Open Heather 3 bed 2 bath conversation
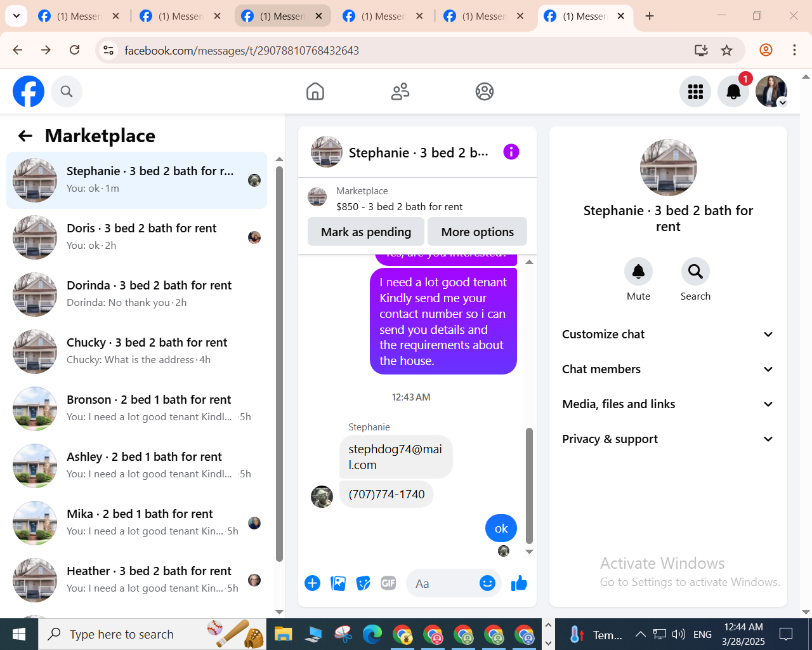 [x=136, y=580]
